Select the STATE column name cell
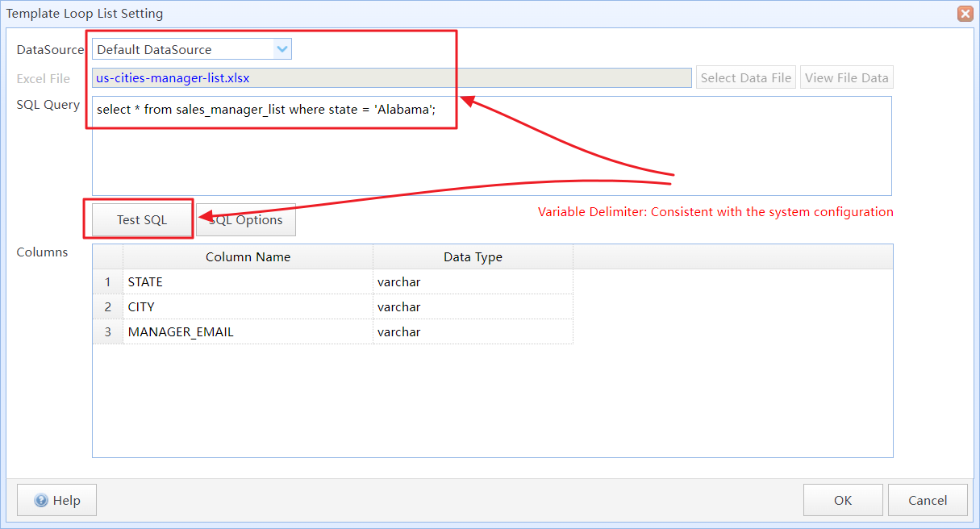 pos(248,282)
